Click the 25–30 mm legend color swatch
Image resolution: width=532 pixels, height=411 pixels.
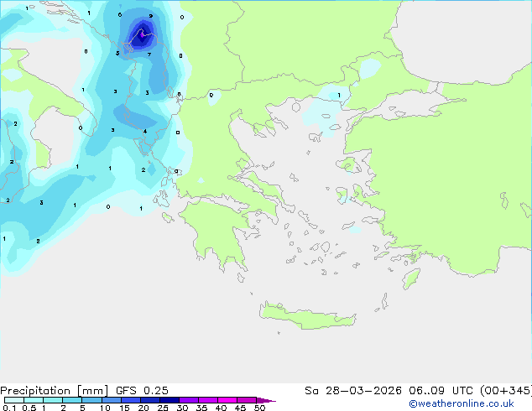pyautogui.click(x=170, y=400)
